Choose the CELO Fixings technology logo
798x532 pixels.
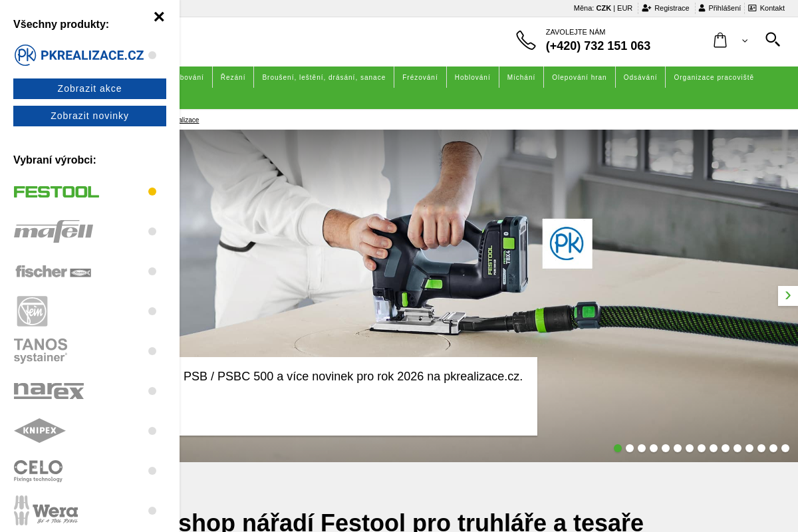coord(39,471)
